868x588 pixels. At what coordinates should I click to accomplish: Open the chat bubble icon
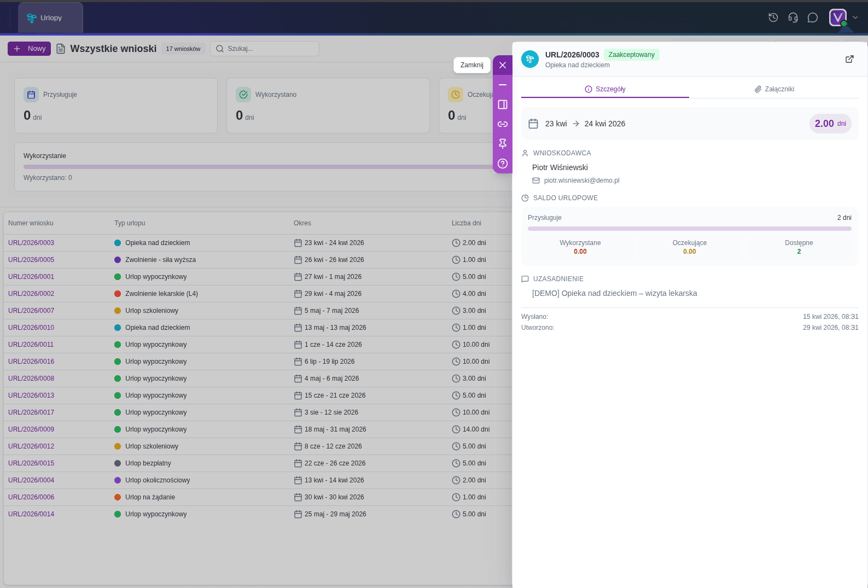pyautogui.click(x=812, y=18)
